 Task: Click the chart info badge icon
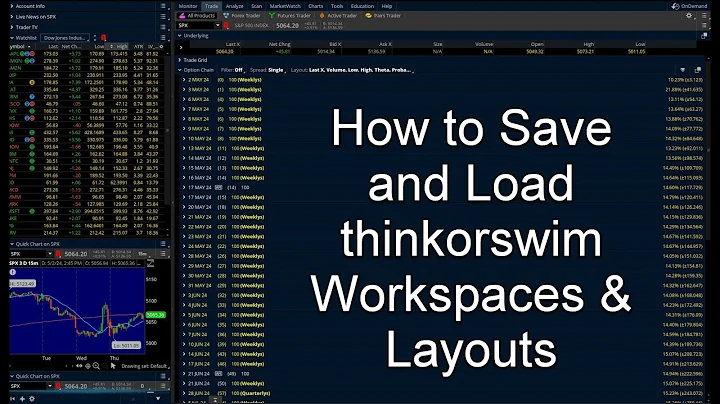click(13, 272)
